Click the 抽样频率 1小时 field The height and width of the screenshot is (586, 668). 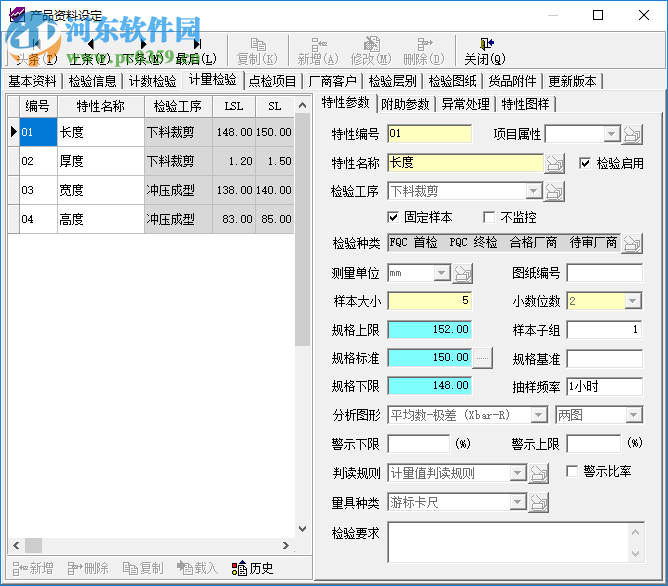605,387
